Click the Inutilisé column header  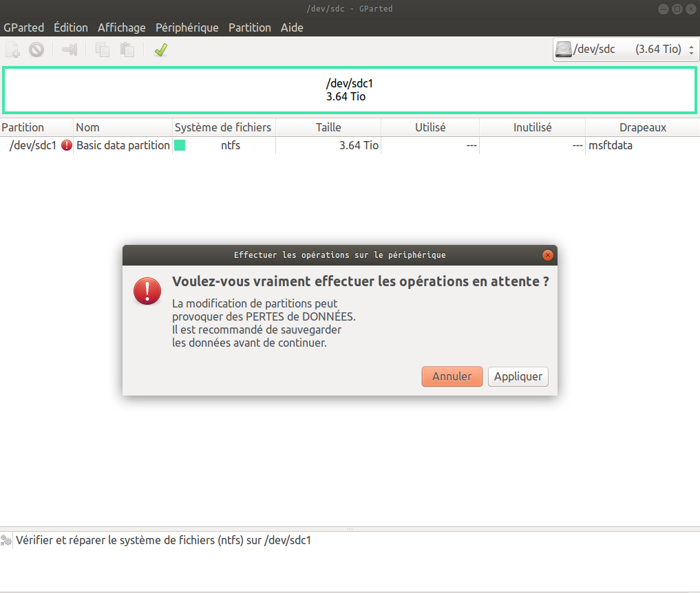pyautogui.click(x=532, y=128)
